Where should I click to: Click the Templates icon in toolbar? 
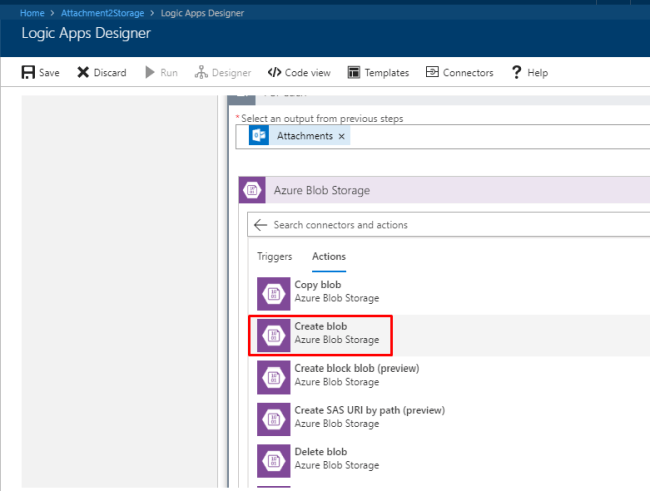pyautogui.click(x=354, y=72)
